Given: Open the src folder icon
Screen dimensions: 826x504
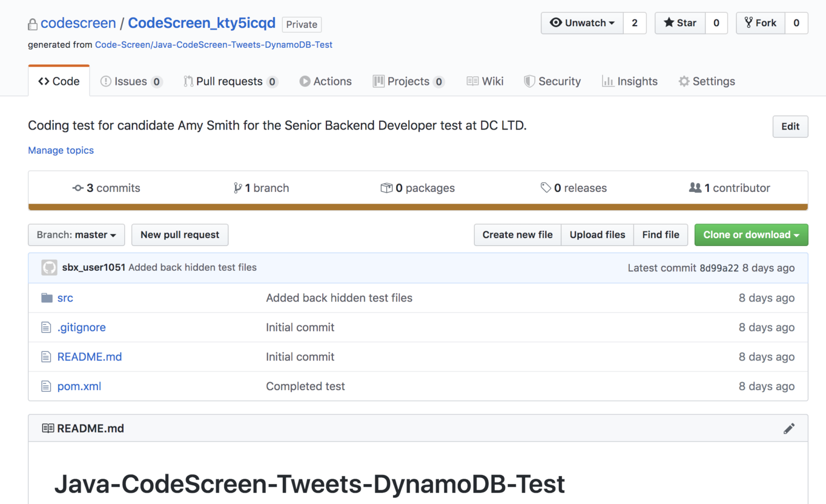Looking at the screenshot, I should tap(47, 298).
